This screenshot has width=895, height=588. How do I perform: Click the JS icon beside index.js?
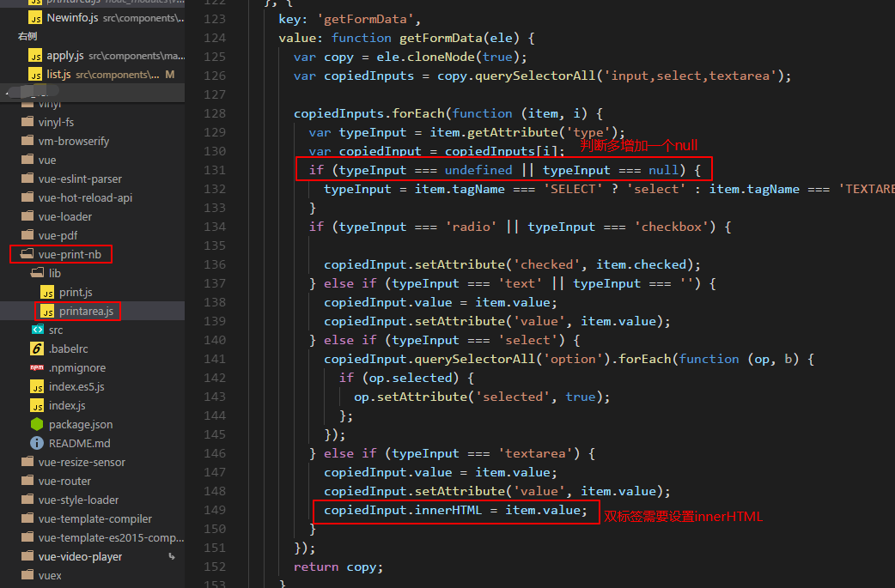(x=37, y=405)
